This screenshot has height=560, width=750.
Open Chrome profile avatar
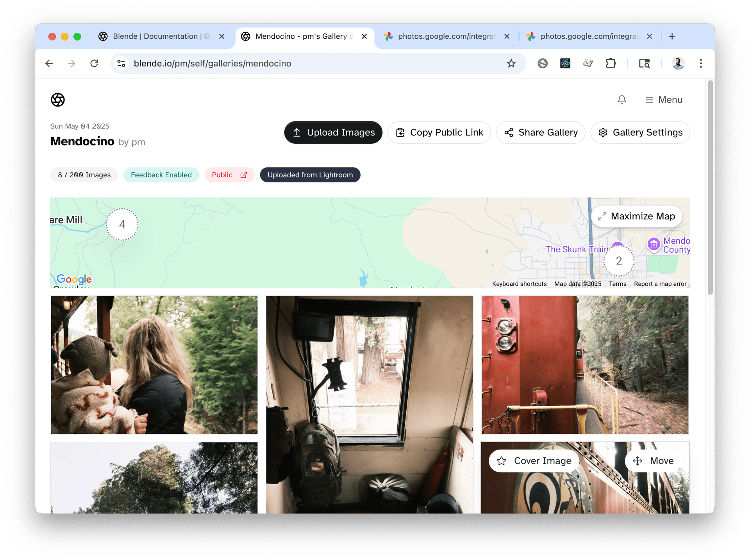pos(678,63)
